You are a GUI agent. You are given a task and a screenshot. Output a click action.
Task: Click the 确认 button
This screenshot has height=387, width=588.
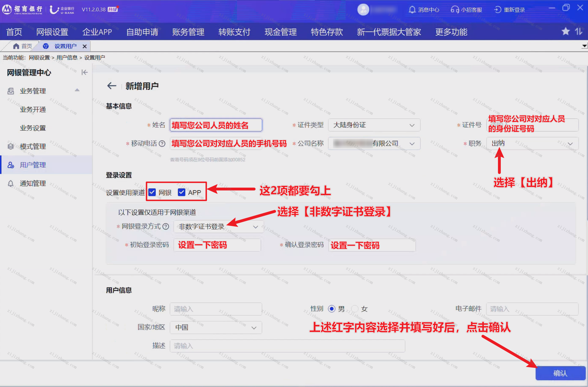tap(560, 373)
